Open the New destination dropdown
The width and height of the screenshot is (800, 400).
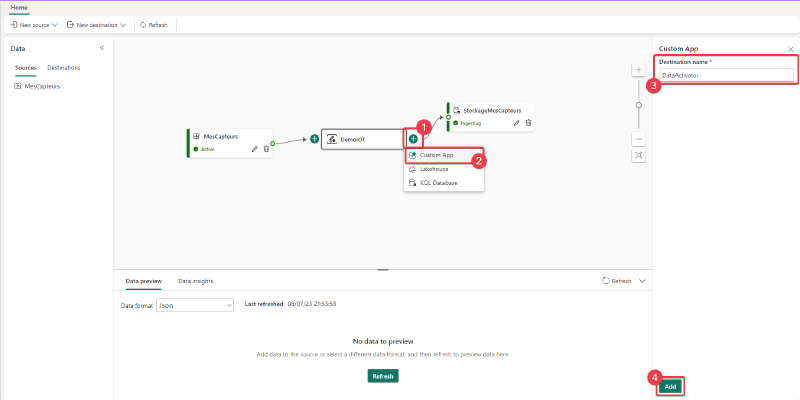click(96, 24)
